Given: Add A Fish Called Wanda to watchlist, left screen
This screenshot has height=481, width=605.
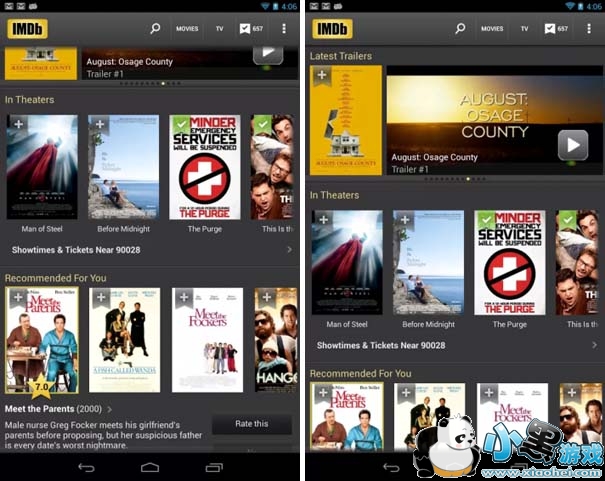Looking at the screenshot, I should [101, 297].
